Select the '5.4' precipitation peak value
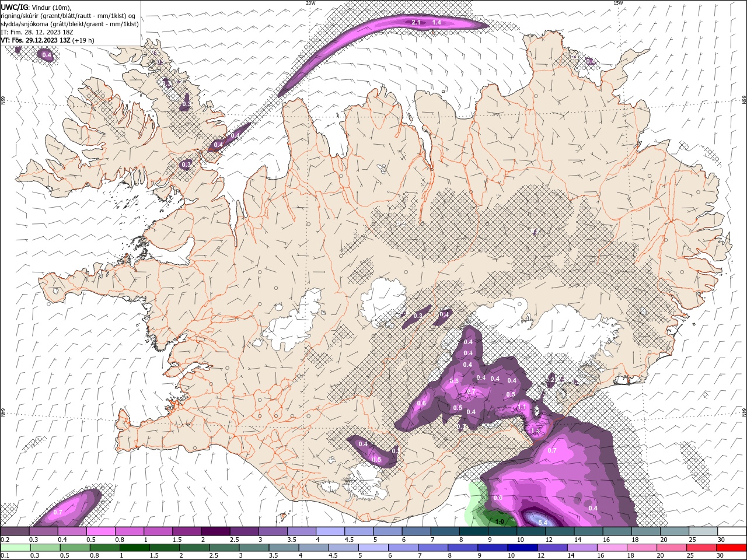This screenshot has height=560, width=747. (542, 523)
